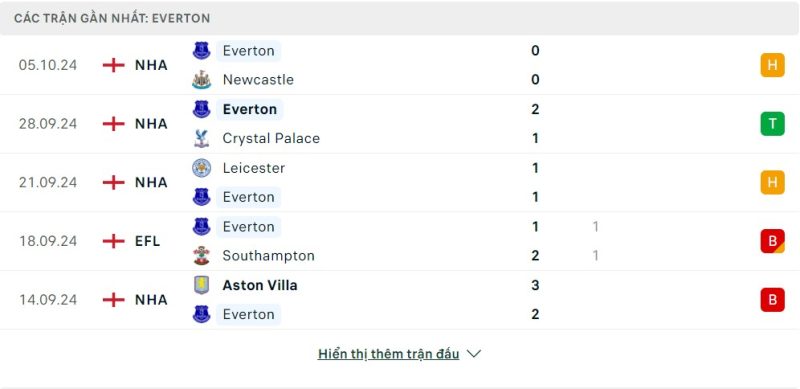
Task: Click the Newcastle club crest icon
Action: pos(202,80)
